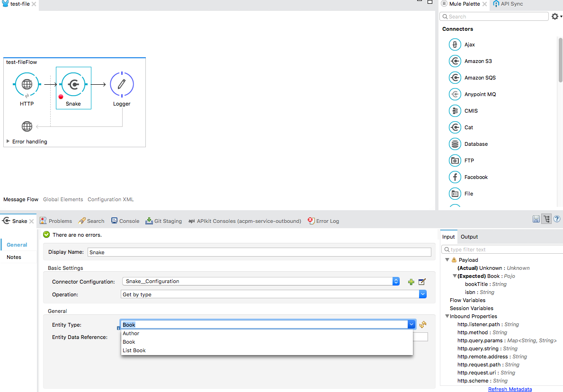This screenshot has height=392, width=563.
Task: Switch to the Configuration XML tab
Action: tap(110, 199)
